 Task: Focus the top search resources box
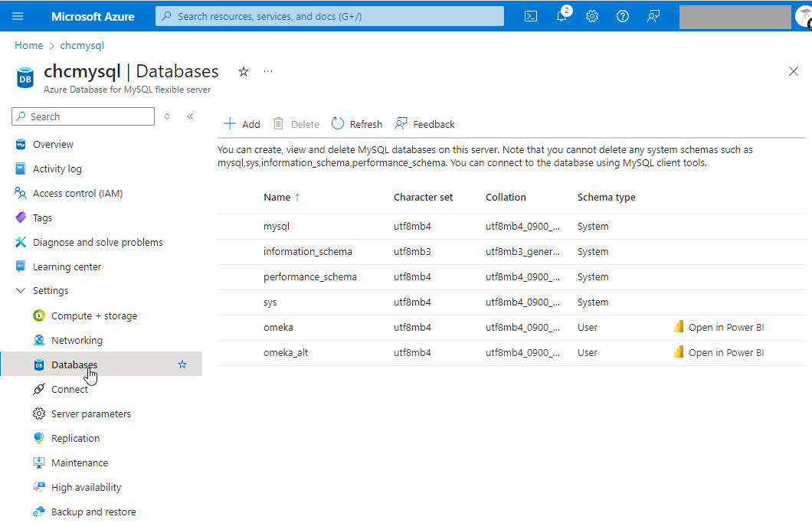tap(330, 16)
